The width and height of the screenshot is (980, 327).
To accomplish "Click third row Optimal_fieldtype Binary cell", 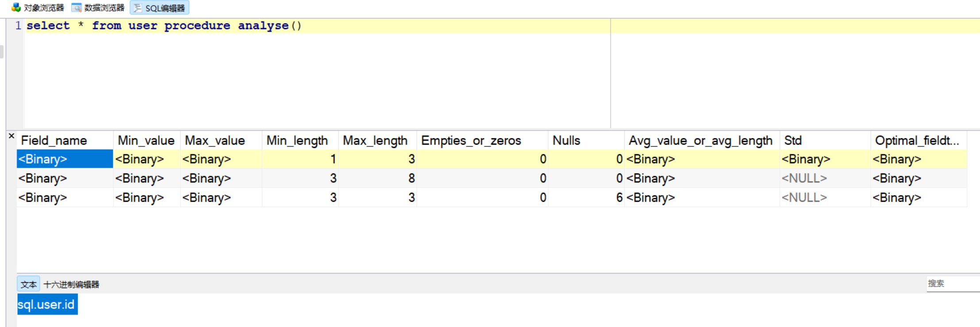I will [x=919, y=197].
